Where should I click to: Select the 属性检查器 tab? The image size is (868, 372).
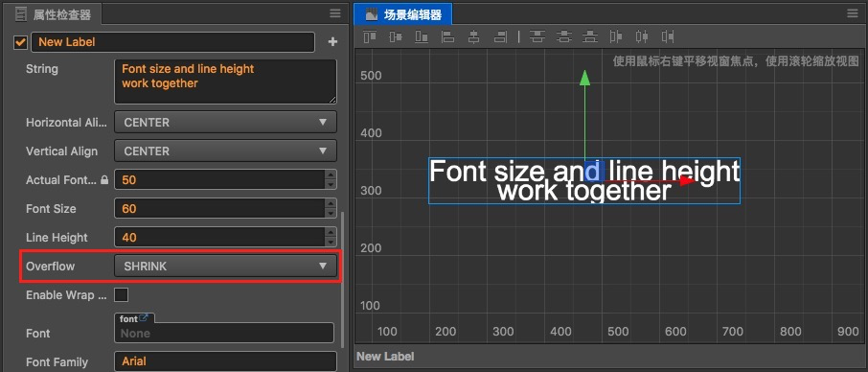click(54, 14)
